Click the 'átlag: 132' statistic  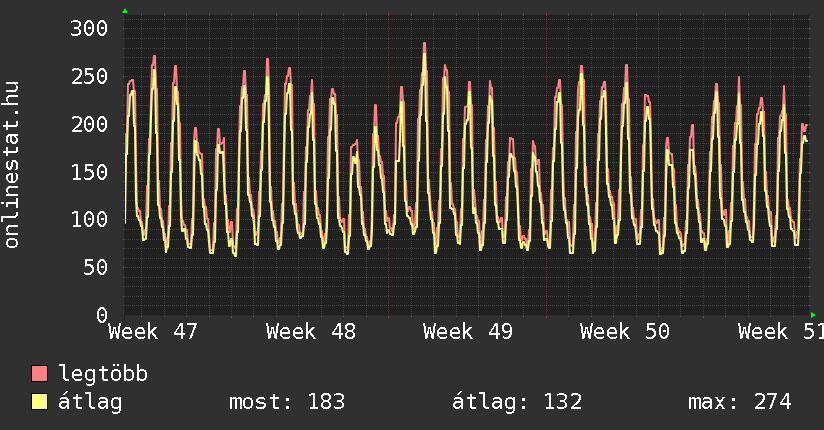pos(517,402)
